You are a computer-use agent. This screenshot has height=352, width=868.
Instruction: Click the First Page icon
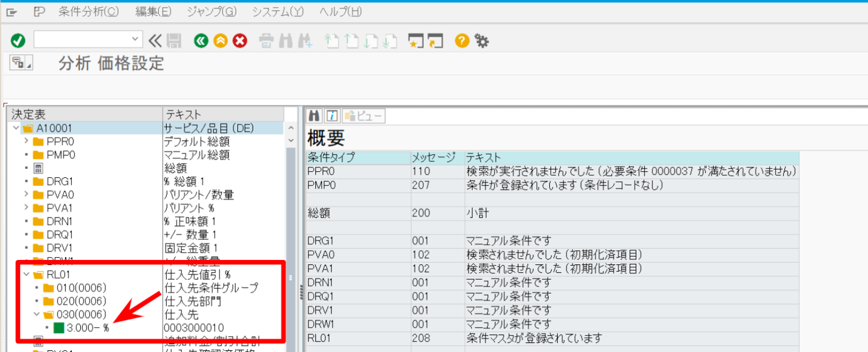pyautogui.click(x=332, y=41)
